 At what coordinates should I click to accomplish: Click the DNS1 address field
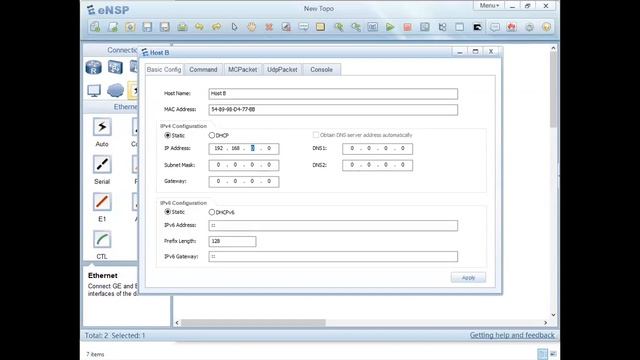coord(377,149)
